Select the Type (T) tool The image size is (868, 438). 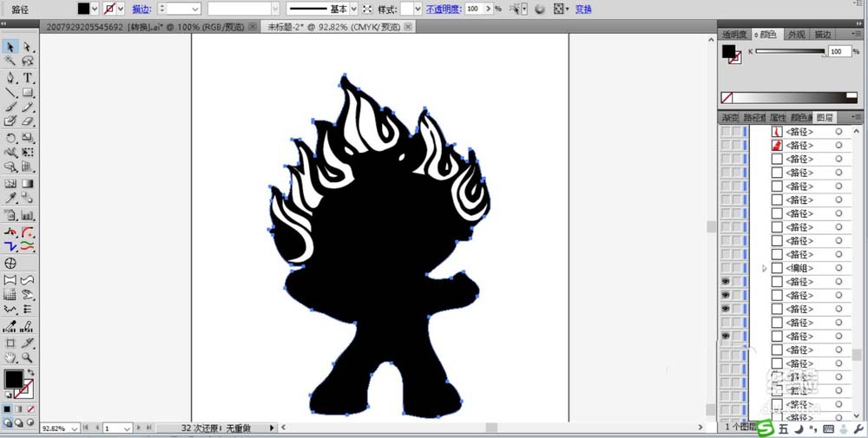27,78
